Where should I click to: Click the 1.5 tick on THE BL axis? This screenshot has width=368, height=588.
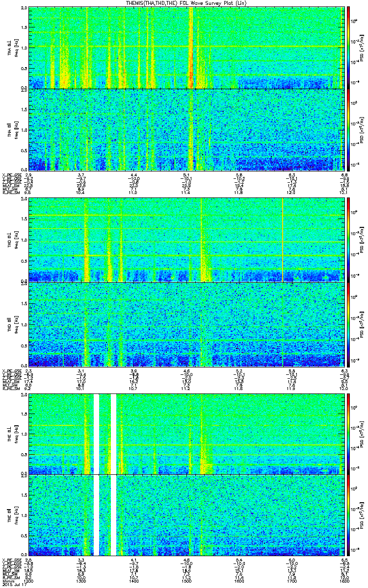pos(25,414)
